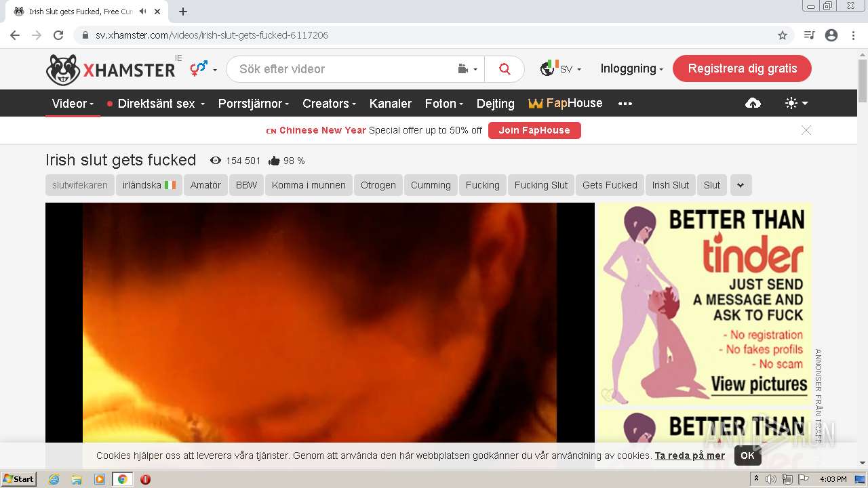This screenshot has width=868, height=488.
Task: Close the current browser tab
Action: click(158, 12)
